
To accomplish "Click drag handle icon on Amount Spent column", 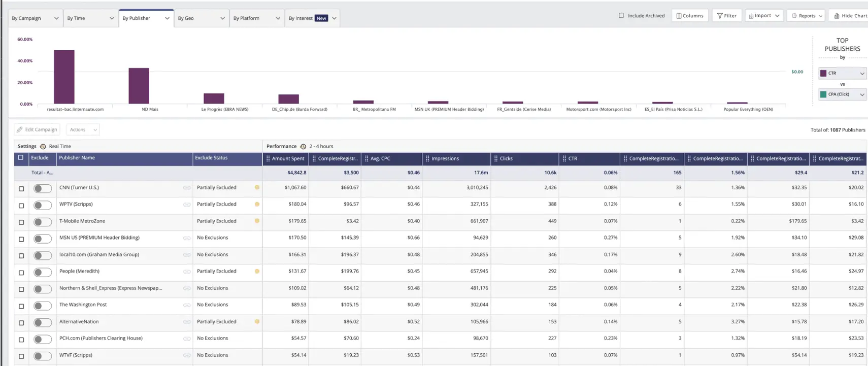I will click(268, 158).
